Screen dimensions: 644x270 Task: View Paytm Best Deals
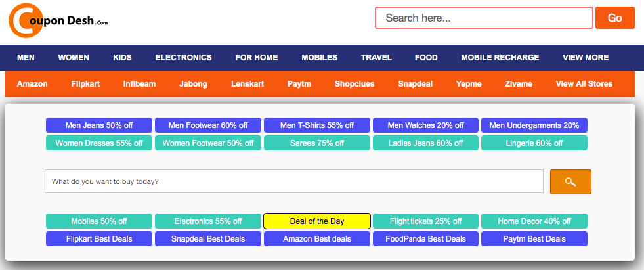click(x=534, y=238)
